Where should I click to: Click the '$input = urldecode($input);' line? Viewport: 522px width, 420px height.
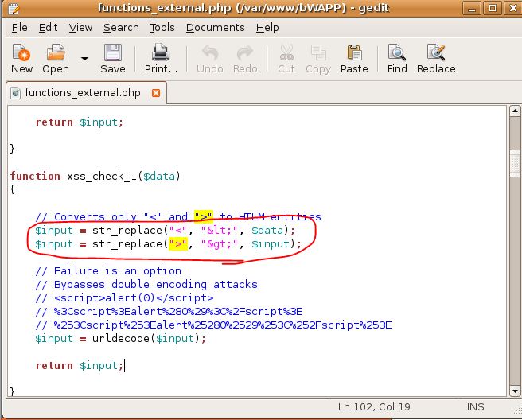click(120, 338)
